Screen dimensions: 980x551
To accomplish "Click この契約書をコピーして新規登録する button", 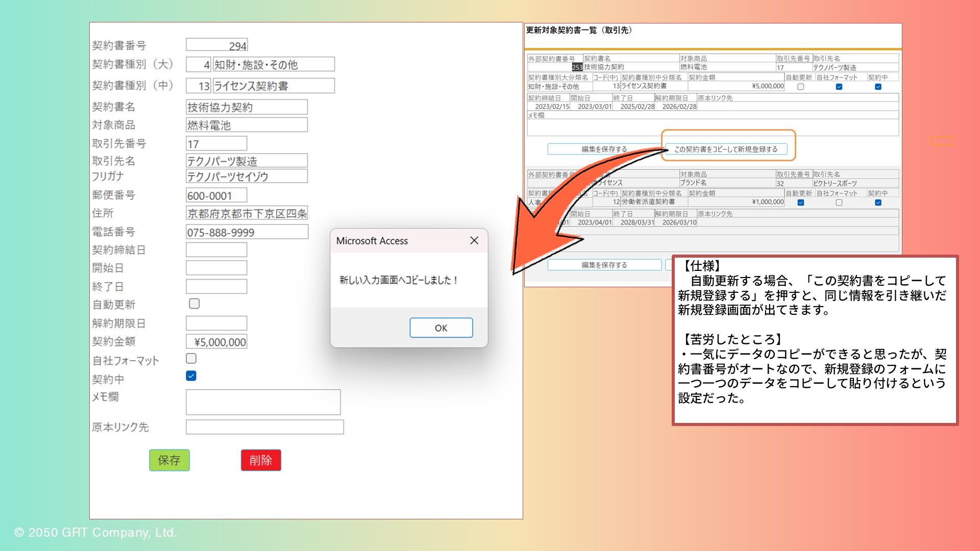I will 726,149.
